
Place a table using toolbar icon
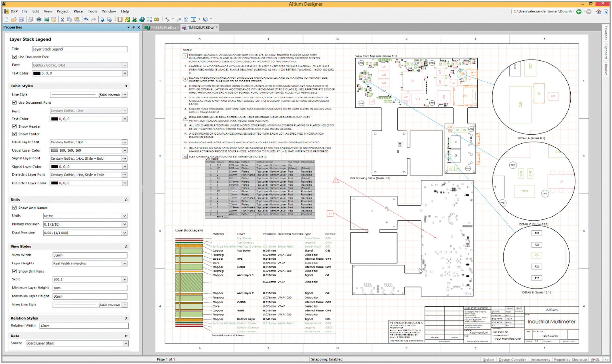pos(194,19)
